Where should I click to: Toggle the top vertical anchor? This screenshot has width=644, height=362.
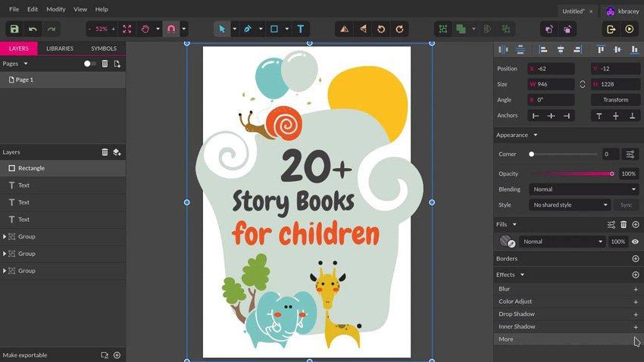(599, 116)
